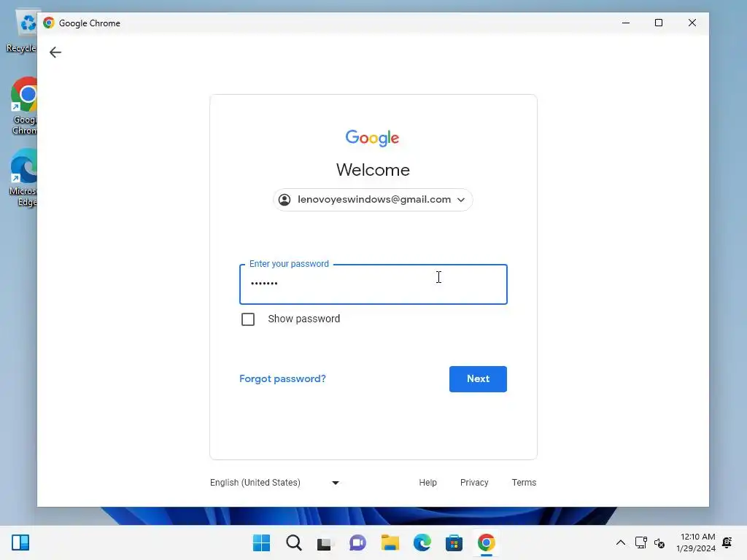This screenshot has width=747, height=560.
Task: Open the Terms link
Action: coord(524,483)
